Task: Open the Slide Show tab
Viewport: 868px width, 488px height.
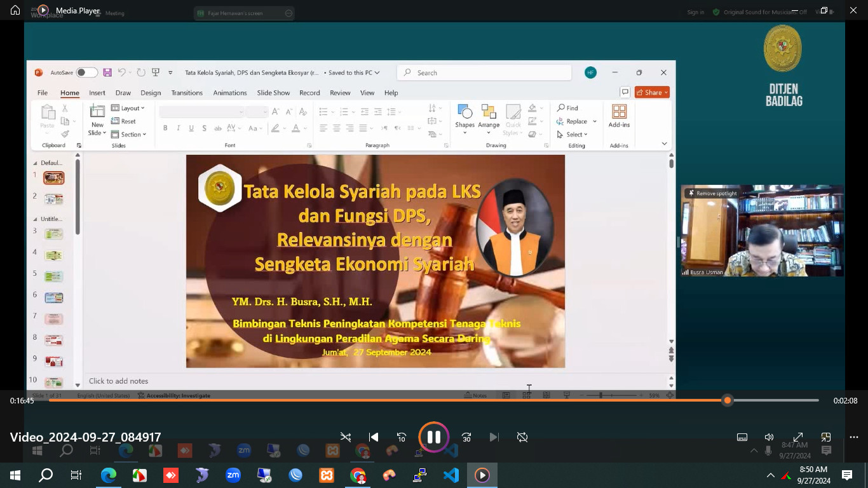Action: coord(273,93)
